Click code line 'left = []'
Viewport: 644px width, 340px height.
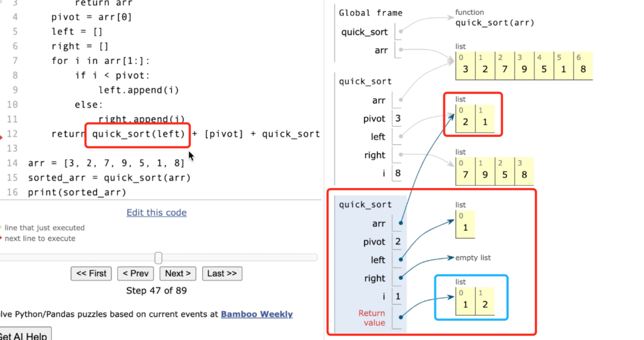click(x=77, y=32)
